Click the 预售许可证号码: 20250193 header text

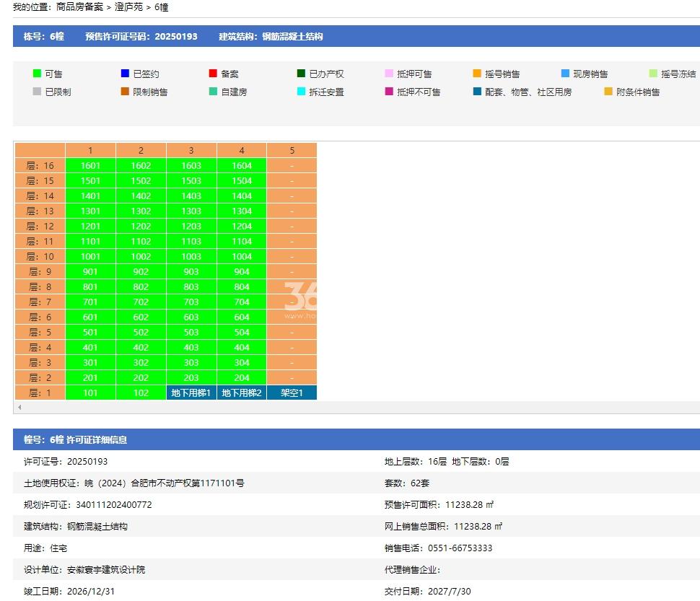pyautogui.click(x=141, y=37)
